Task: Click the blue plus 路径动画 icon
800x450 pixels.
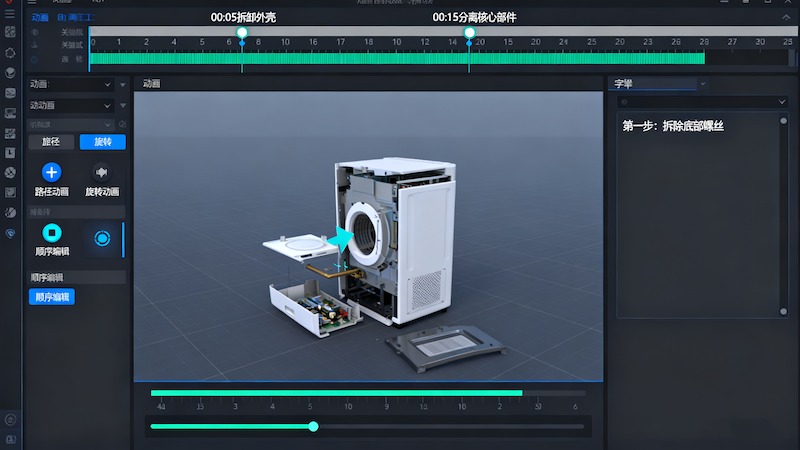Action: pyautogui.click(x=51, y=172)
